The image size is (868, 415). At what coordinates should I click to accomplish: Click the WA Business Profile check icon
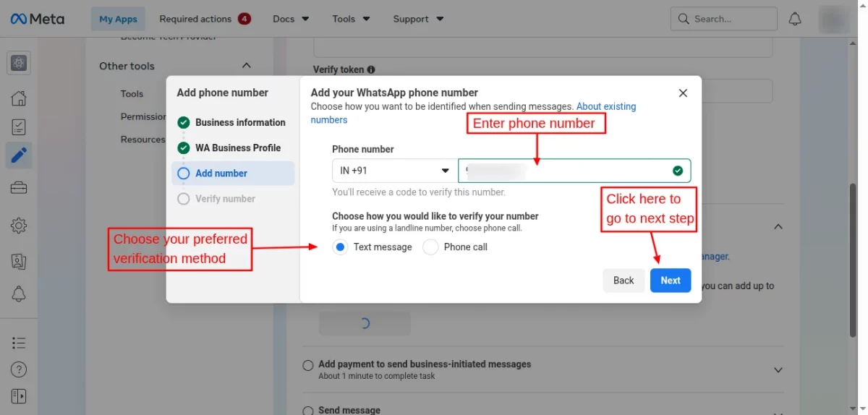(184, 147)
